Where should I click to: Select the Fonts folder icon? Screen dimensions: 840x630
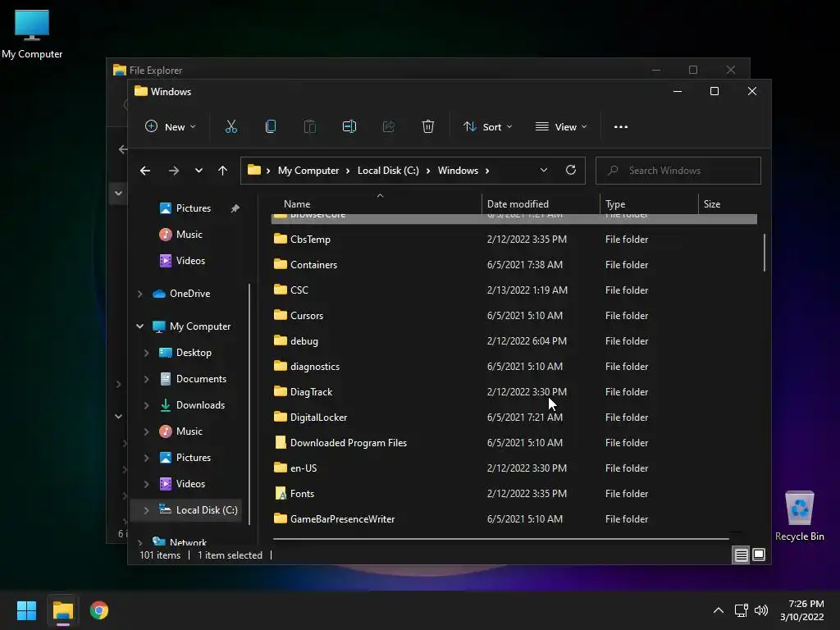281,493
